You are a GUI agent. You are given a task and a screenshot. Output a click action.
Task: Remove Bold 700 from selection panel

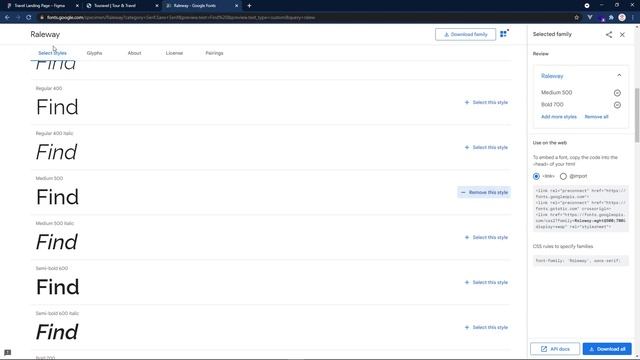point(617,105)
